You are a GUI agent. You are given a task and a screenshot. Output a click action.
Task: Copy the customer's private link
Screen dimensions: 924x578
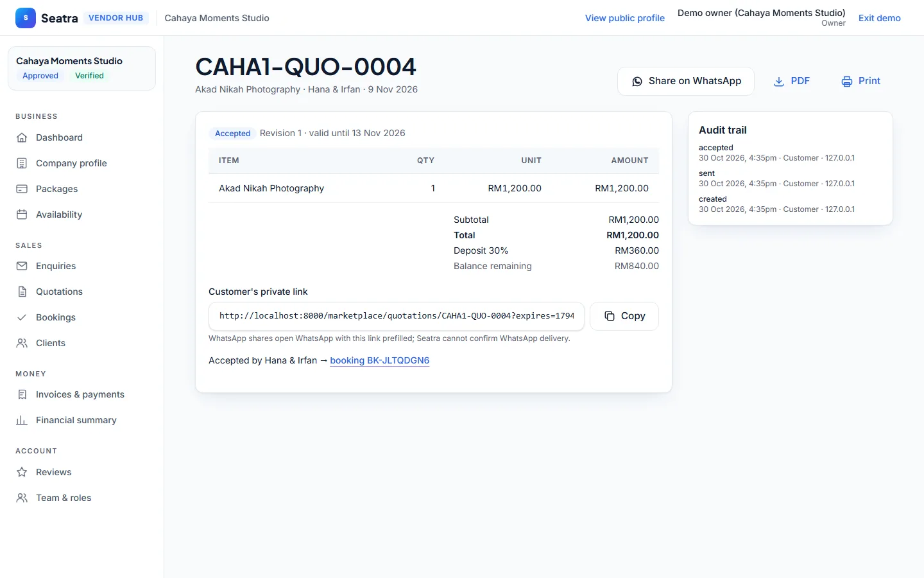tap(624, 316)
